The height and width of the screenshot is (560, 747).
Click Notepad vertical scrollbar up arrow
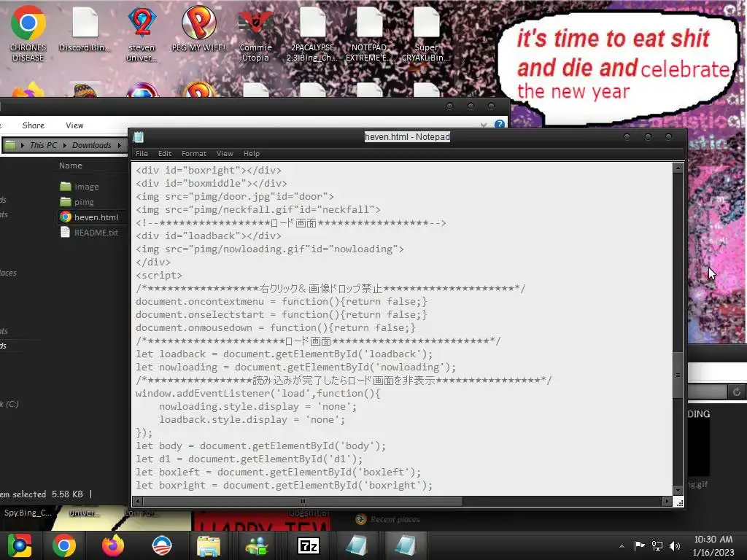pyautogui.click(x=678, y=168)
